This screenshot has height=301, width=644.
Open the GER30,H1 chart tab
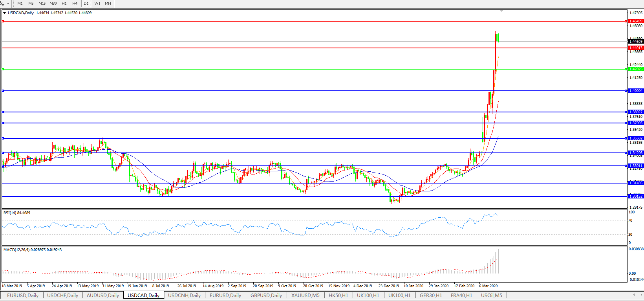click(x=431, y=295)
